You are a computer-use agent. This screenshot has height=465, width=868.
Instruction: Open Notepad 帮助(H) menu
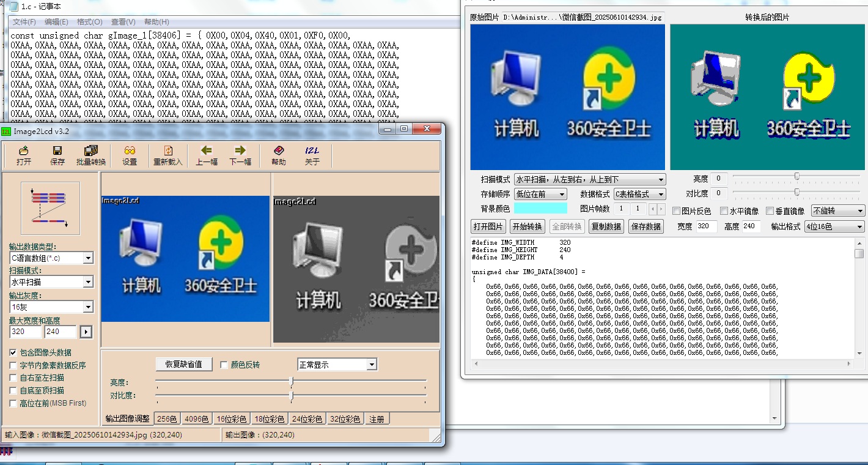click(156, 22)
